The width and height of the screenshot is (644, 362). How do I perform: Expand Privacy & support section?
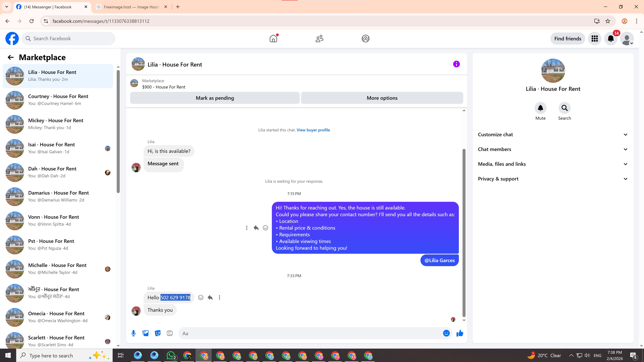point(553,179)
